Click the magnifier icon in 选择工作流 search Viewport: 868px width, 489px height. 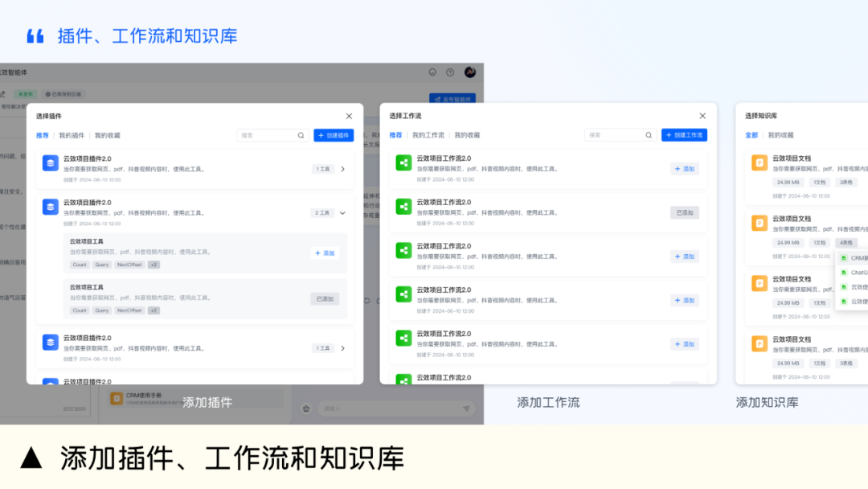[649, 135]
